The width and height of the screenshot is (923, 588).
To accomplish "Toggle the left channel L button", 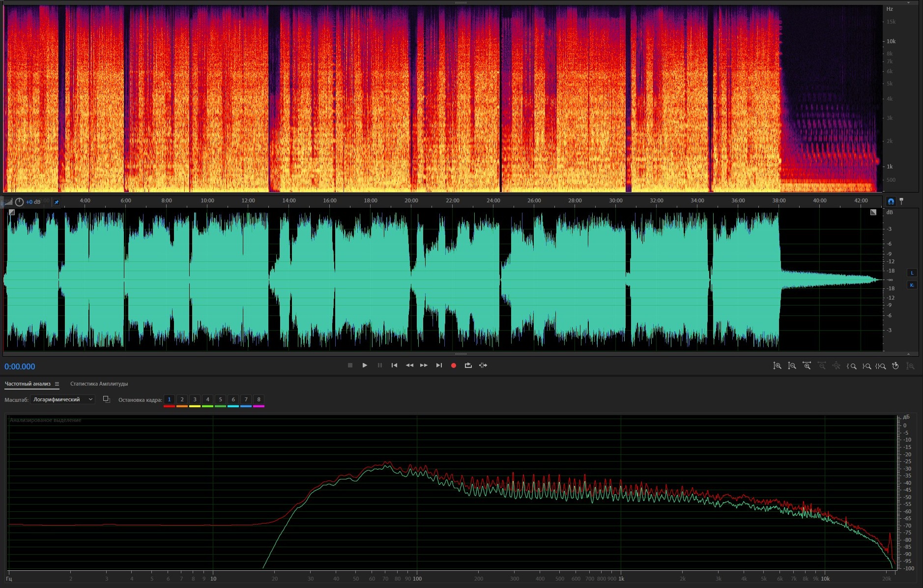I will [912, 273].
